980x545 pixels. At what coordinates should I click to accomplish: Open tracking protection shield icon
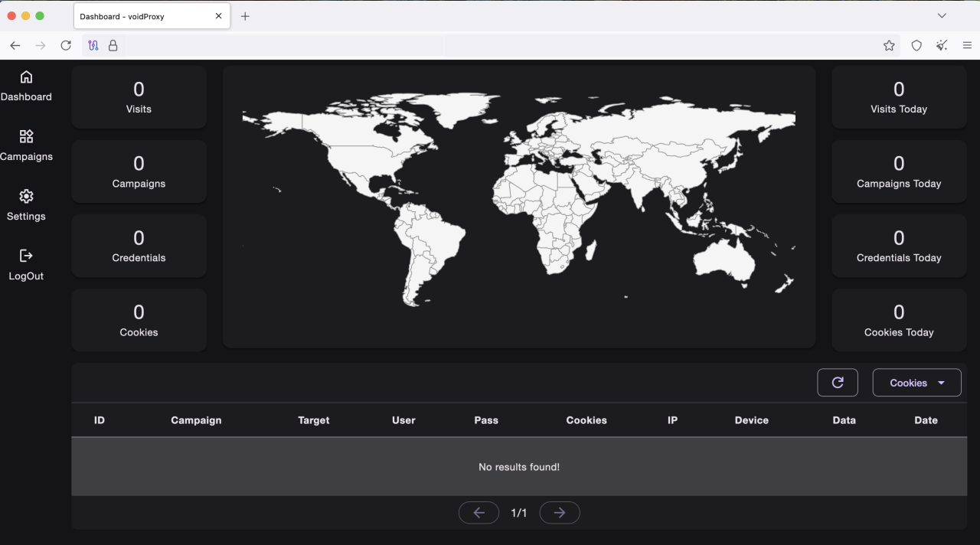[x=916, y=45]
